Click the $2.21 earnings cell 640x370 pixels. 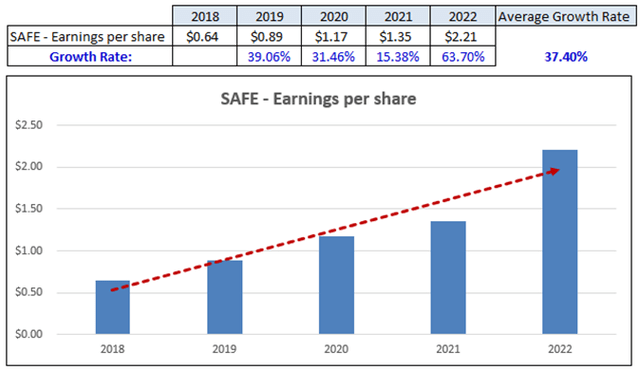tap(463, 36)
